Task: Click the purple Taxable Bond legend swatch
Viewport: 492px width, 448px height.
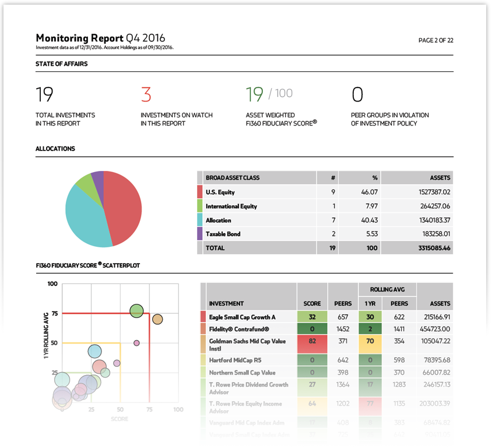Action: point(199,233)
